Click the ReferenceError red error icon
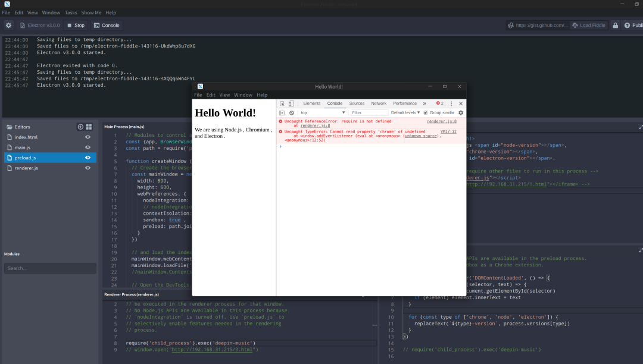Screen dimensions: 643x364 tap(280, 121)
